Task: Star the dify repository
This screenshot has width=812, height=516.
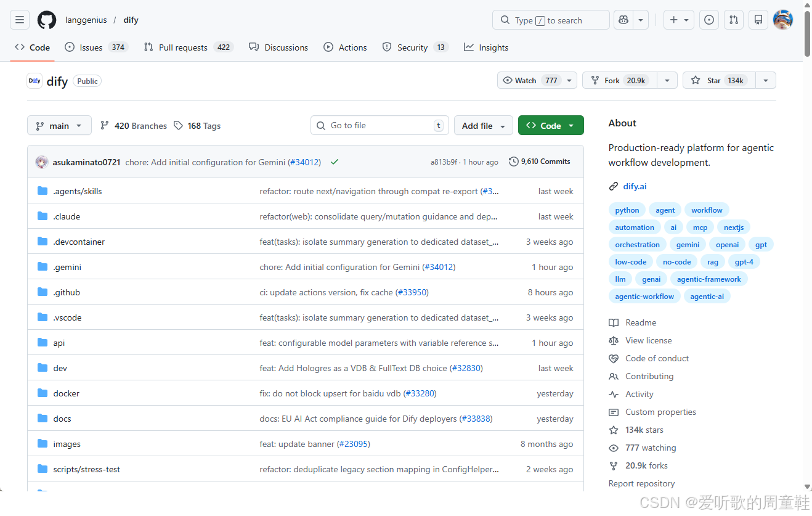Action: click(718, 80)
